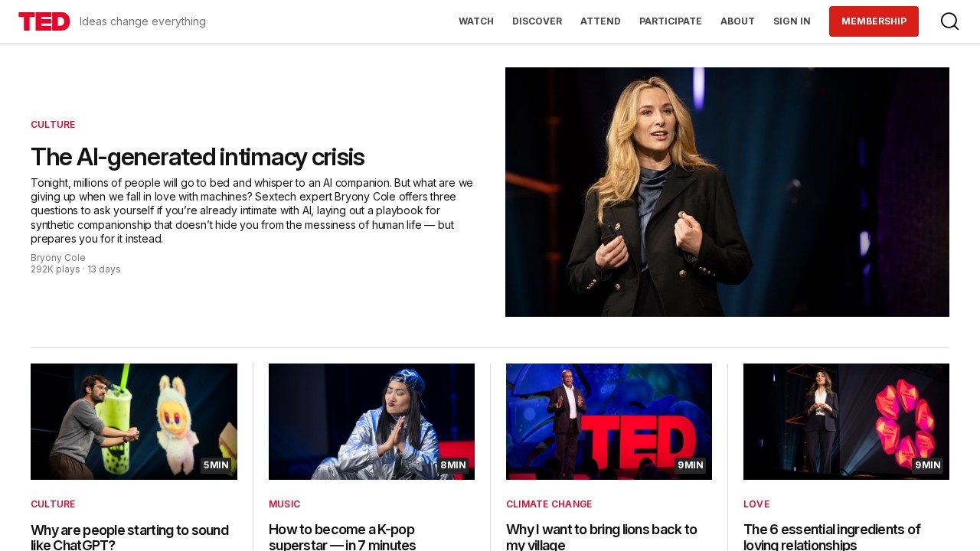Open the About menu

(x=737, y=21)
